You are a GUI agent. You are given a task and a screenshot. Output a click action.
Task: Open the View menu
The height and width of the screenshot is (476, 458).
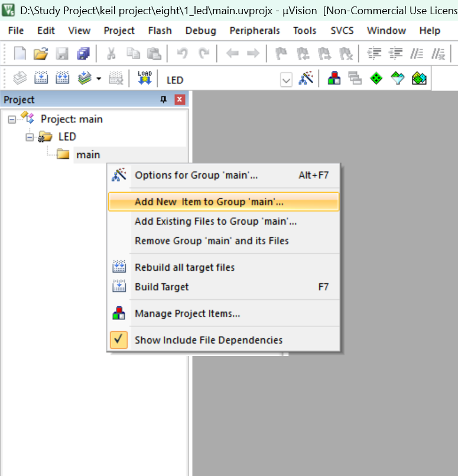tap(79, 31)
